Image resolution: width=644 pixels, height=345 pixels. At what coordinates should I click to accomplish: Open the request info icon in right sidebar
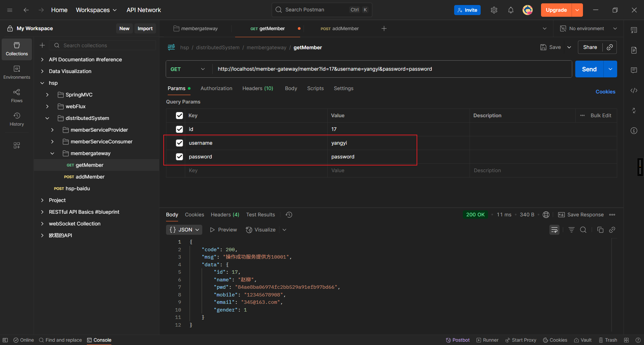click(634, 131)
